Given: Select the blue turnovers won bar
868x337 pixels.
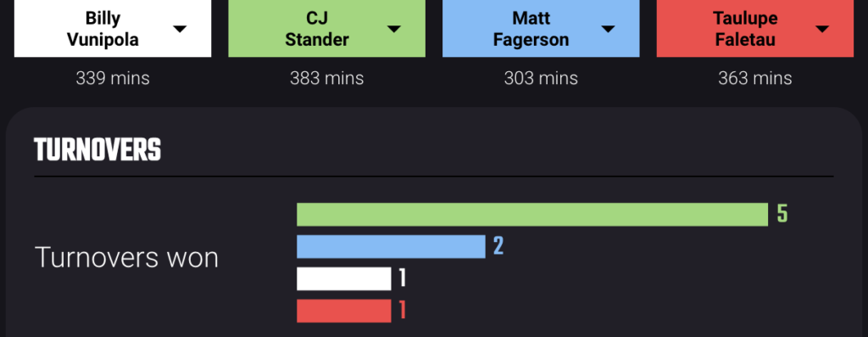Looking at the screenshot, I should pos(391,247).
